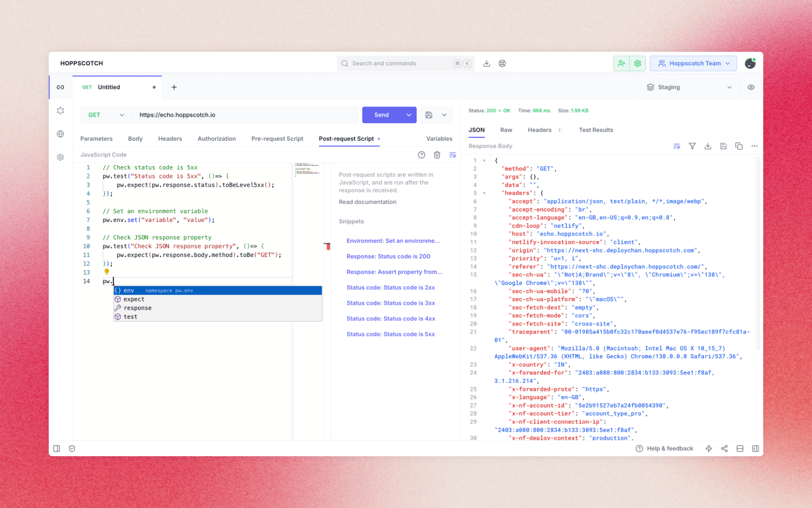Insert Status code is 2xx snippet

click(x=391, y=288)
